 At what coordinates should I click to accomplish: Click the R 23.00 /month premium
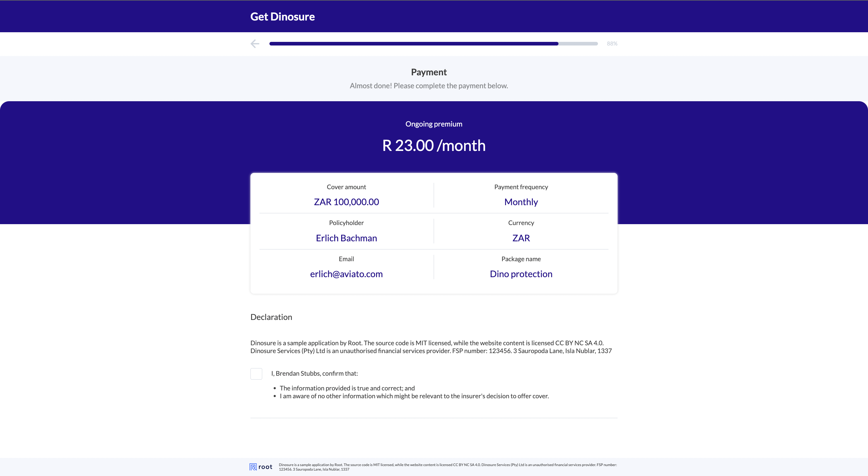pos(434,146)
